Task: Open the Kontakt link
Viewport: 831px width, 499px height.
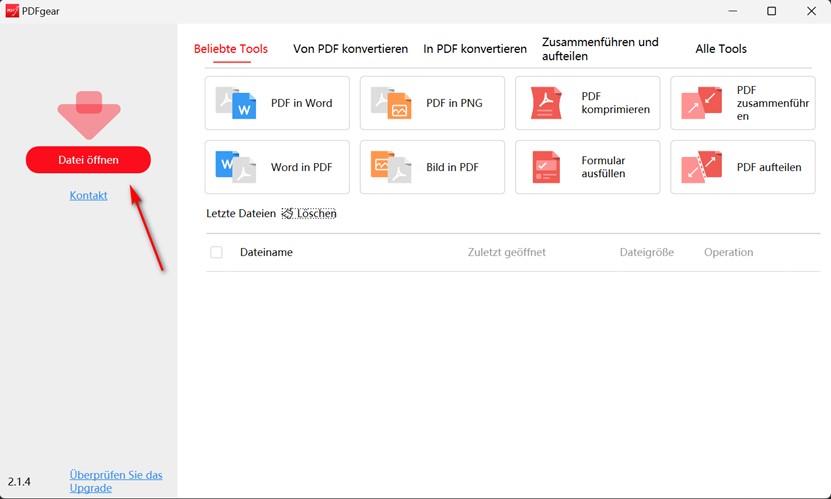Action: 89,195
